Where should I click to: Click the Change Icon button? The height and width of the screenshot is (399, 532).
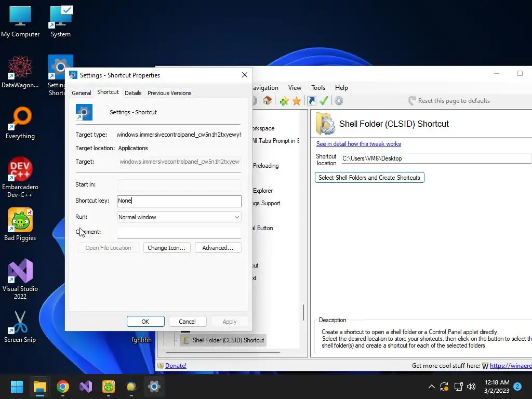tap(167, 248)
